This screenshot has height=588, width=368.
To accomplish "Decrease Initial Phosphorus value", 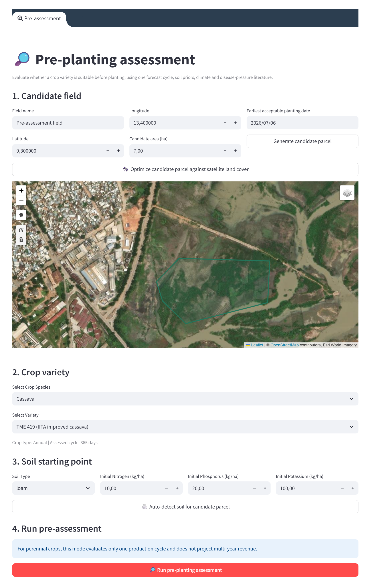I will tap(254, 488).
